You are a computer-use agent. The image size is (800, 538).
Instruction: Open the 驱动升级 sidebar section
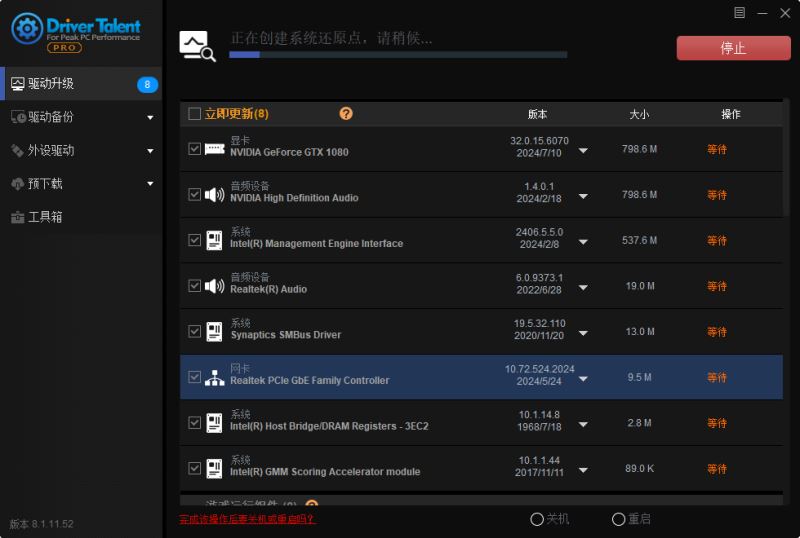click(81, 84)
